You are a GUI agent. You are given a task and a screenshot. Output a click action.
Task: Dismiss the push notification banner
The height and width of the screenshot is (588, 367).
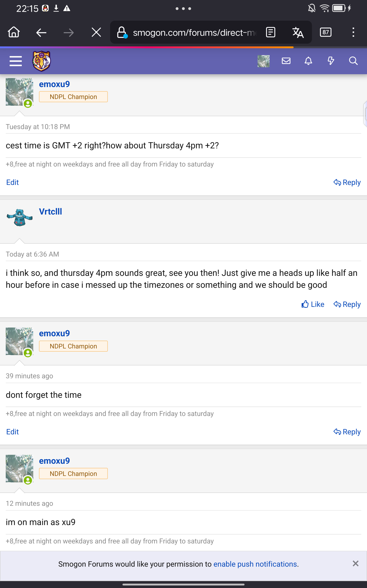pos(356,563)
